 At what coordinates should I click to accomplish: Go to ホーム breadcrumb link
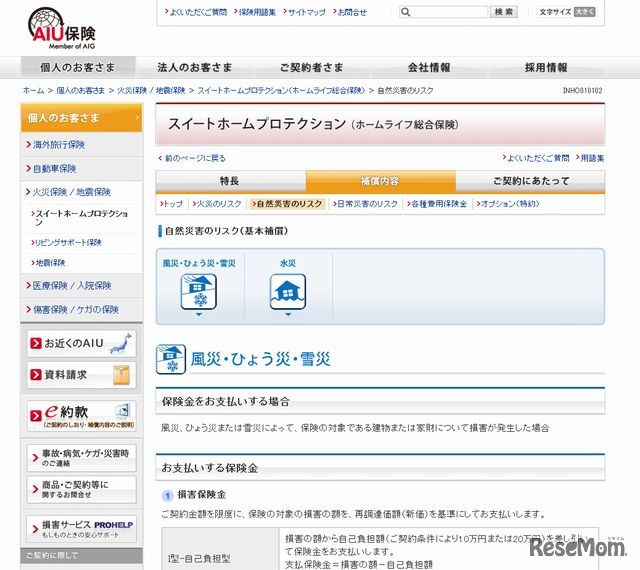33,91
